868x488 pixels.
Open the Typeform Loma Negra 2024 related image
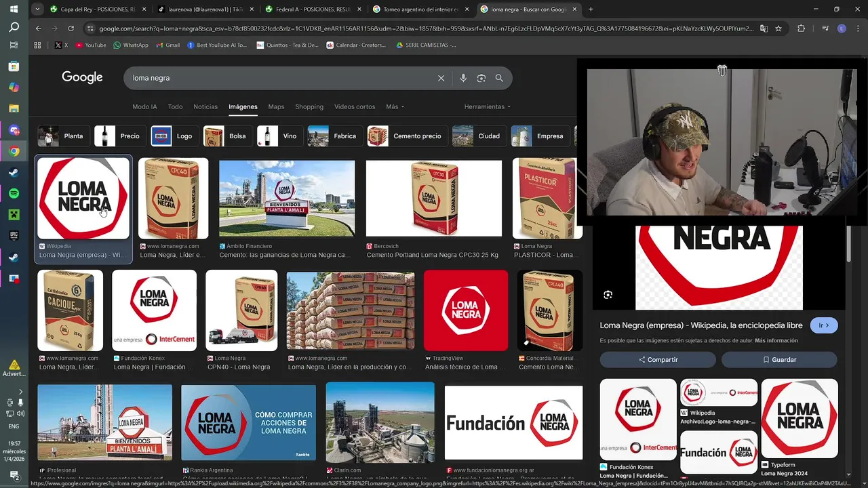800,418
